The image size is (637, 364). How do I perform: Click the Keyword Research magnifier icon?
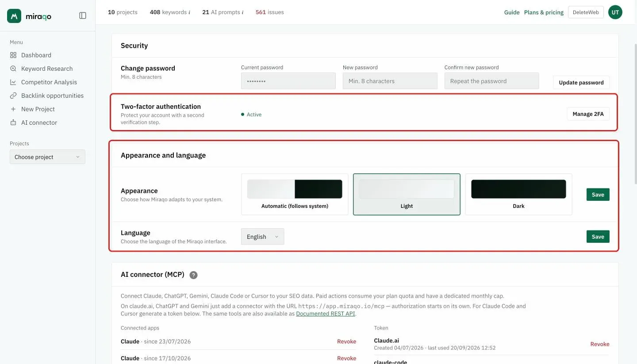[13, 69]
